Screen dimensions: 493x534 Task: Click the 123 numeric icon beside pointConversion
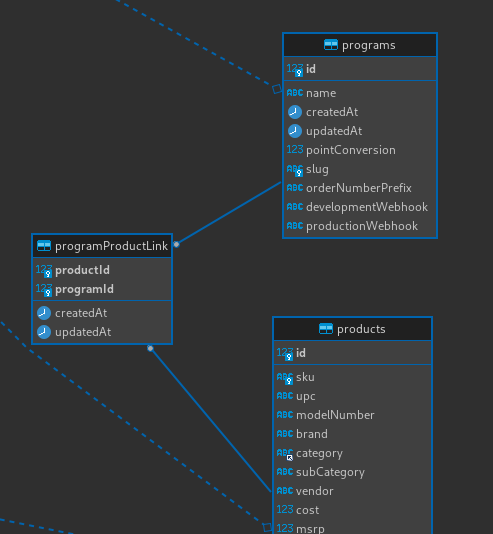(295, 150)
